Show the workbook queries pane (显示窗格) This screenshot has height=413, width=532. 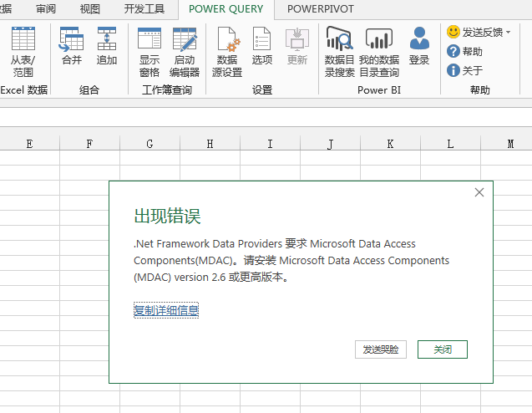tap(149, 52)
